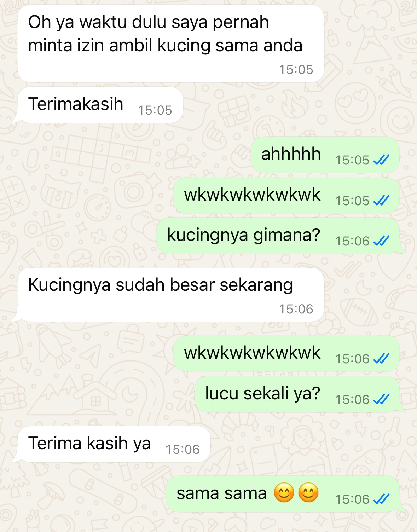Select the sent 'ahhhhh' message

(x=325, y=155)
